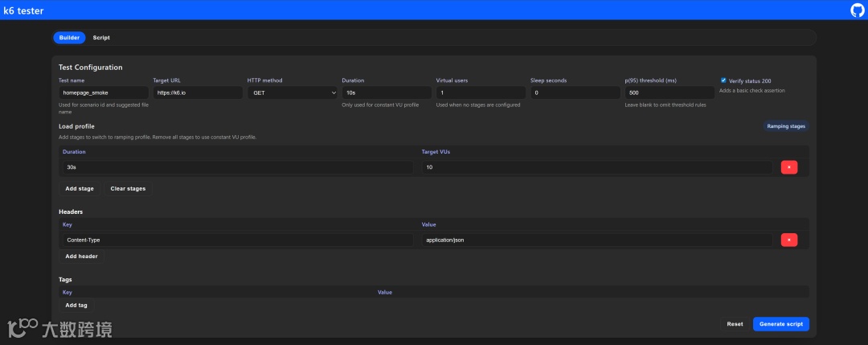Focus the top Duration 10s field
The image size is (868, 345).
coord(387,92)
